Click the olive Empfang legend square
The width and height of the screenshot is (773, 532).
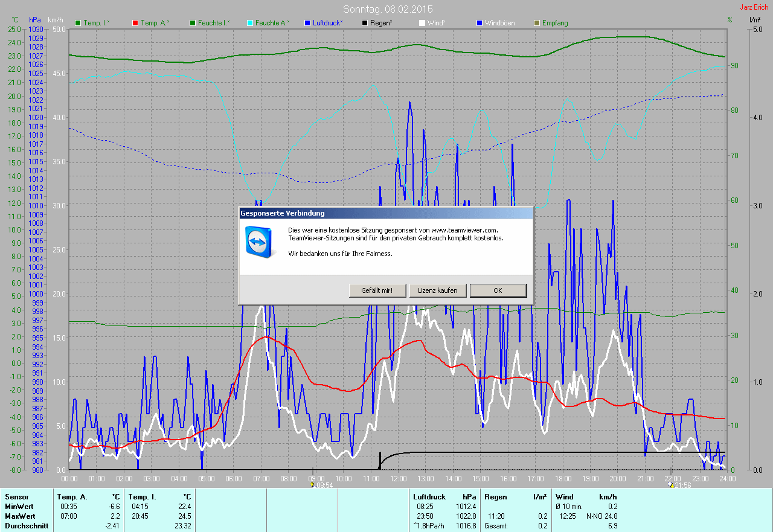tap(537, 23)
